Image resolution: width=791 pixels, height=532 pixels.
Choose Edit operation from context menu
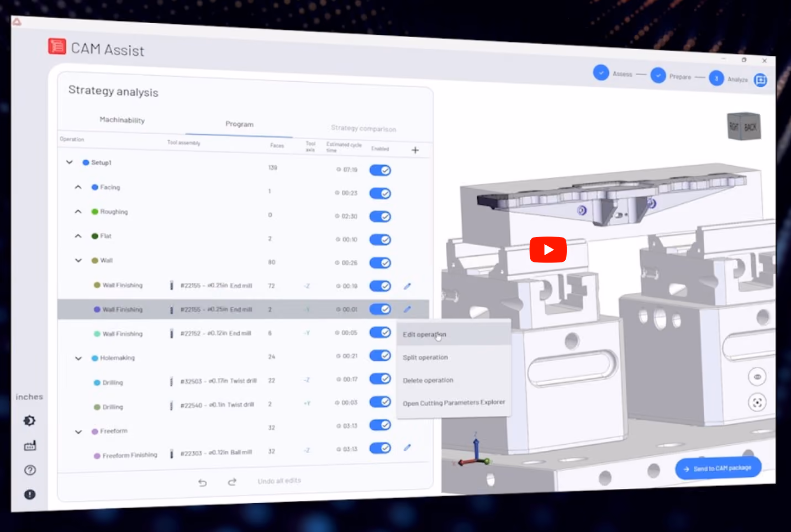[453, 334]
